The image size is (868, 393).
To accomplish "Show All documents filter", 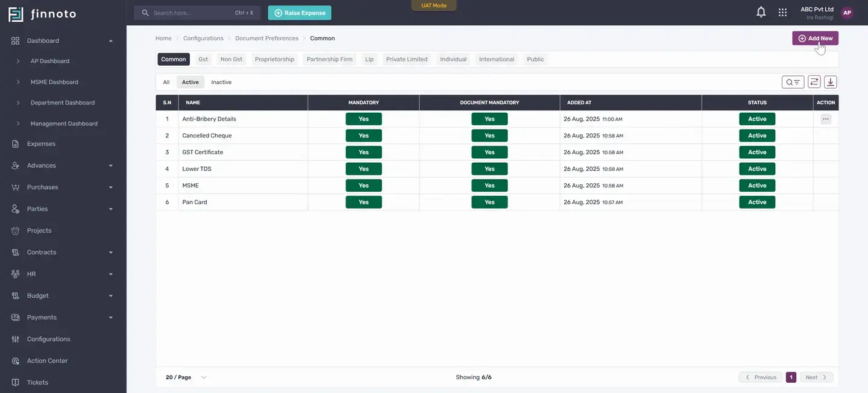I will tap(166, 82).
